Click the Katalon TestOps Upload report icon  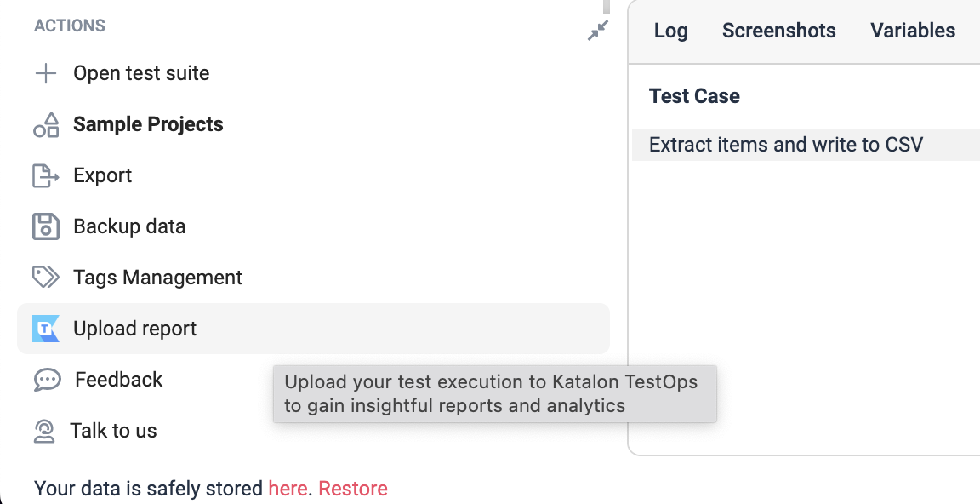pyautogui.click(x=46, y=329)
